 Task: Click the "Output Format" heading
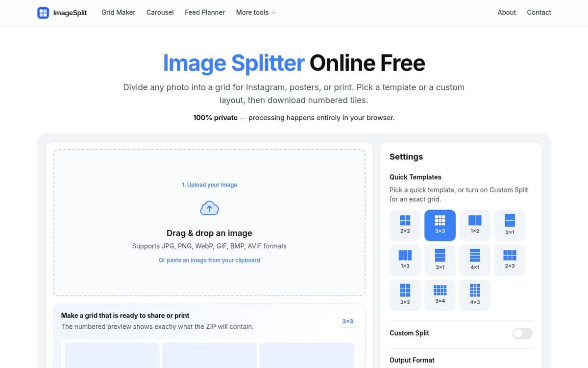click(412, 360)
